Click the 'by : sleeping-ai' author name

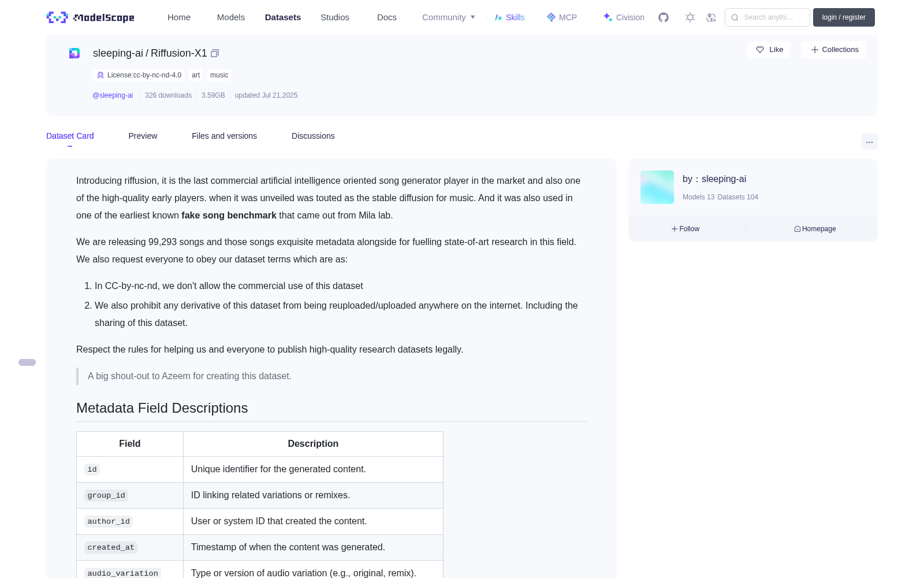[714, 179]
